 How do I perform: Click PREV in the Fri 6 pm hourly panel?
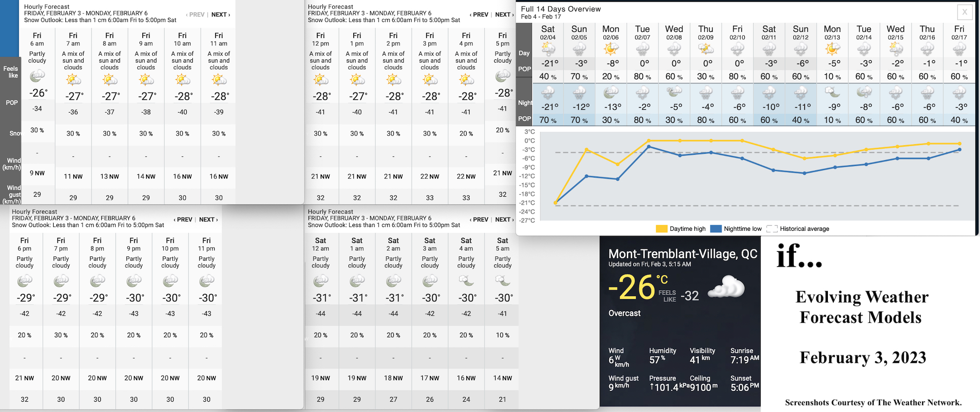(183, 220)
